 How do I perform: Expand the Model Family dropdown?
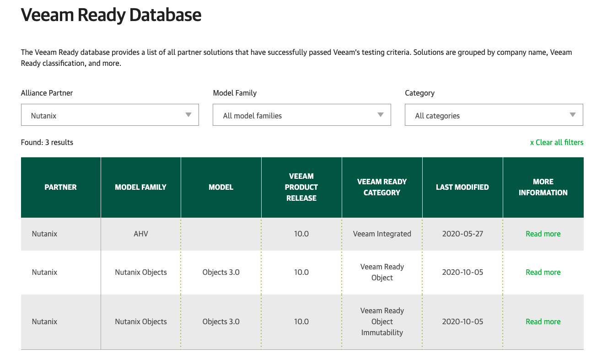[x=301, y=115]
